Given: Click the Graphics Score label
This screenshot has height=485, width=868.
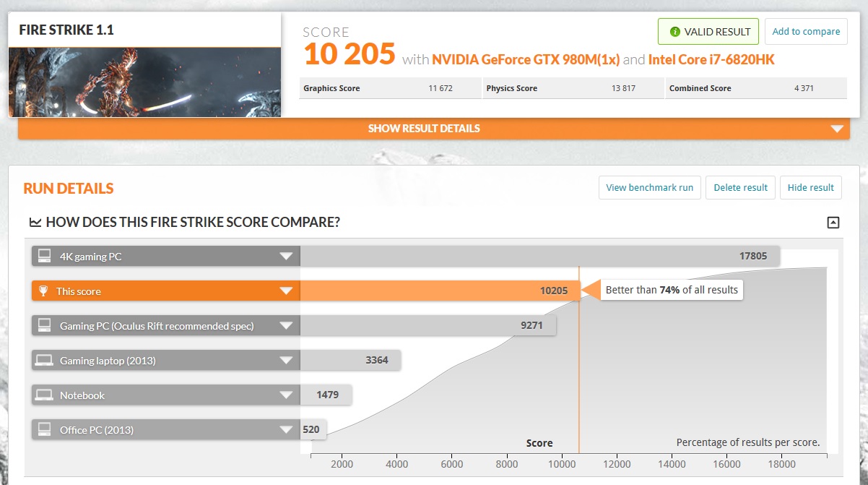Looking at the screenshot, I should click(x=331, y=88).
